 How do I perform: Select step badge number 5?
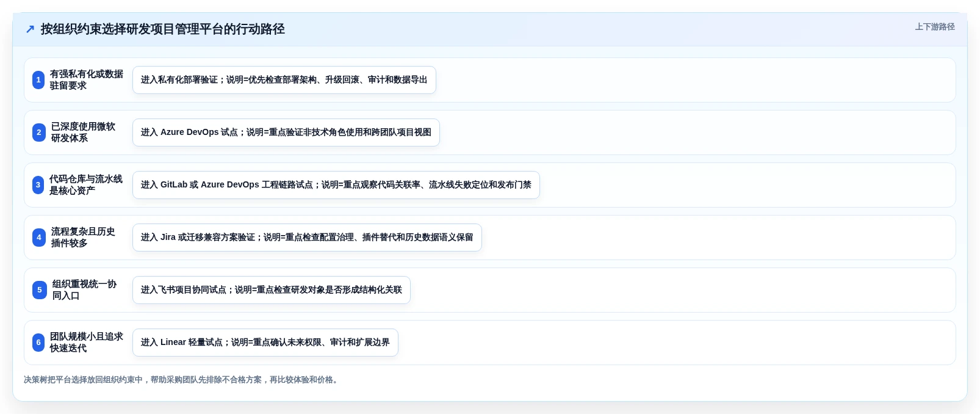click(40, 290)
